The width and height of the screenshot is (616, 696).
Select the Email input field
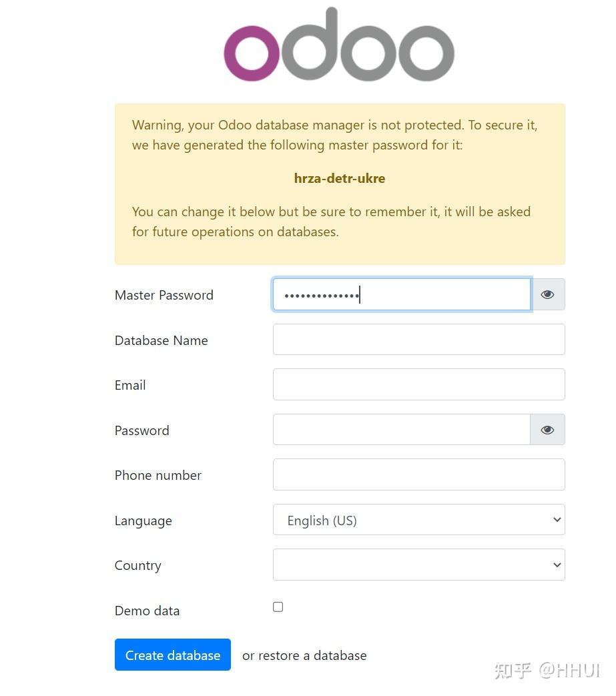tap(419, 384)
